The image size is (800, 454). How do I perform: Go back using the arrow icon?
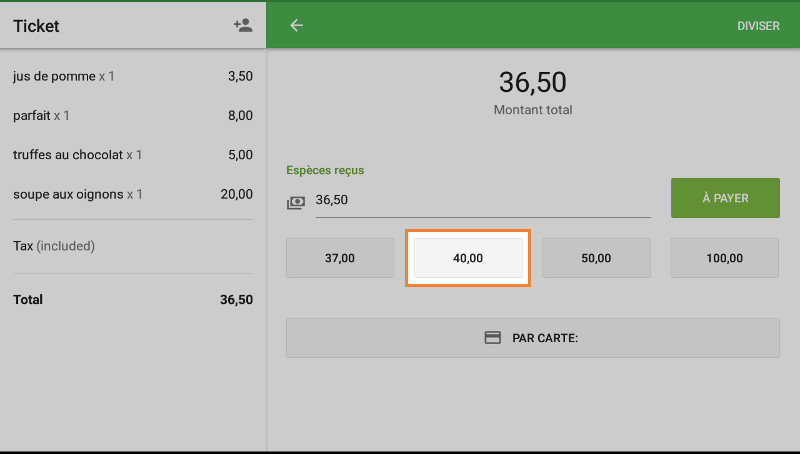[x=296, y=26]
